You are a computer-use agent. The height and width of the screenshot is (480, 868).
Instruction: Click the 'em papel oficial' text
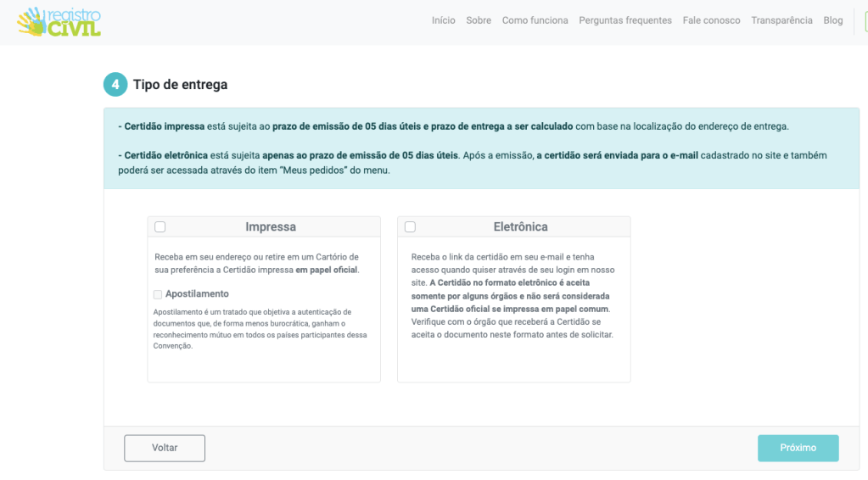point(327,270)
